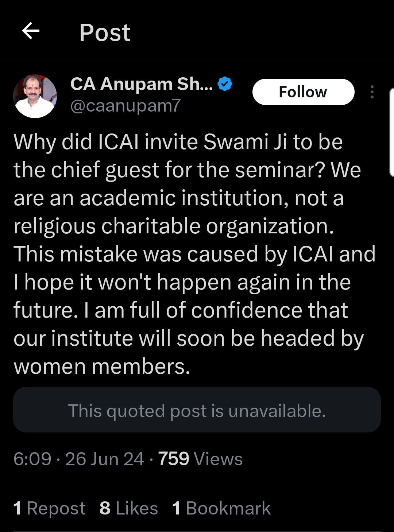Image resolution: width=394 pixels, height=532 pixels.
Task: Click the scrollbar on the right edge
Action: (x=391, y=131)
